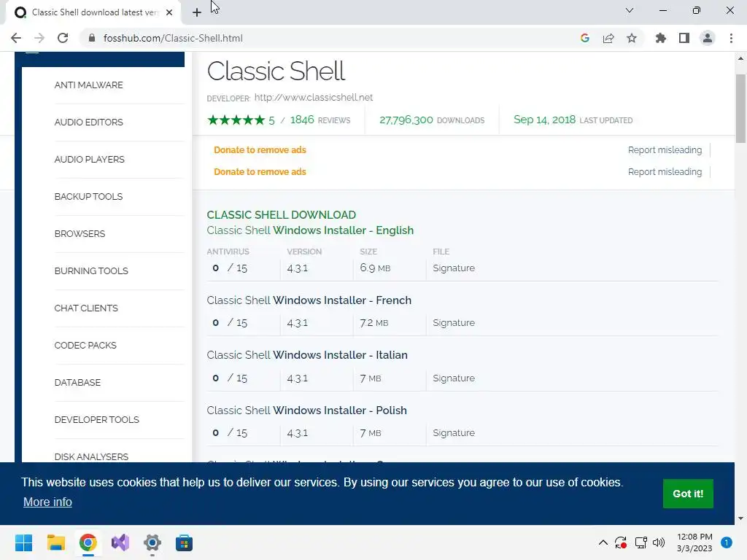Screen dimensions: 747x560
Task: Show hidden system tray icons
Action: (603, 542)
